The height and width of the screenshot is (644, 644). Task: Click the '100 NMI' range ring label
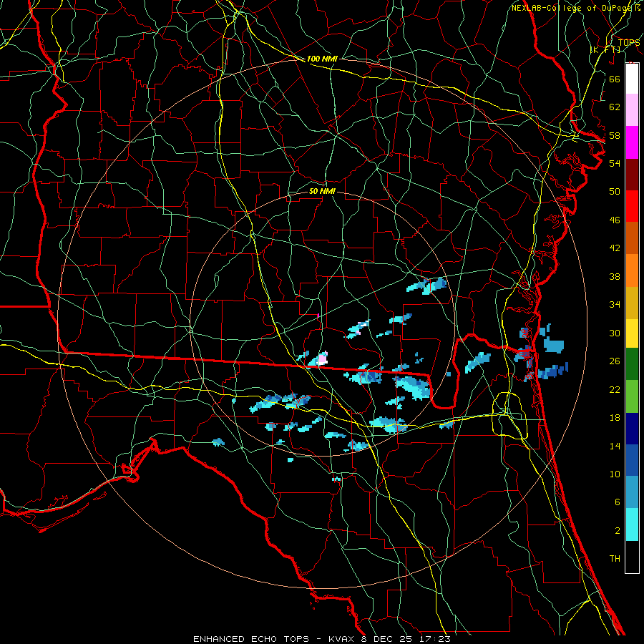point(322,59)
